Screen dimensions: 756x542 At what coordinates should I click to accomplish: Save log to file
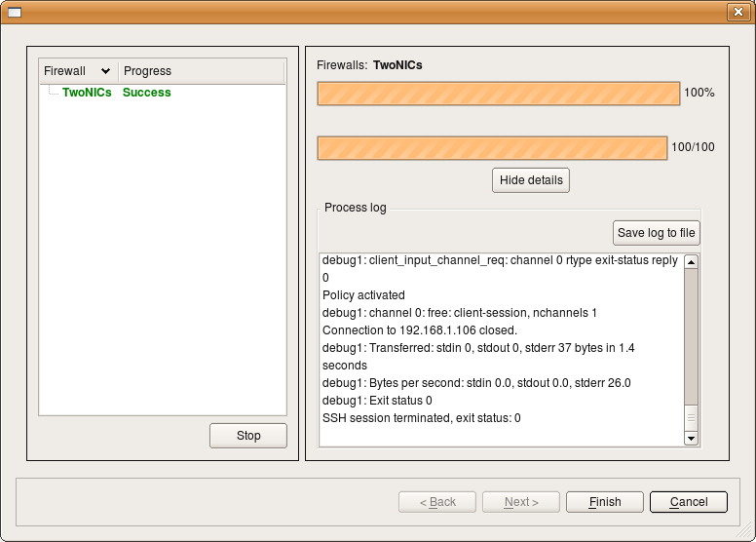coord(657,233)
